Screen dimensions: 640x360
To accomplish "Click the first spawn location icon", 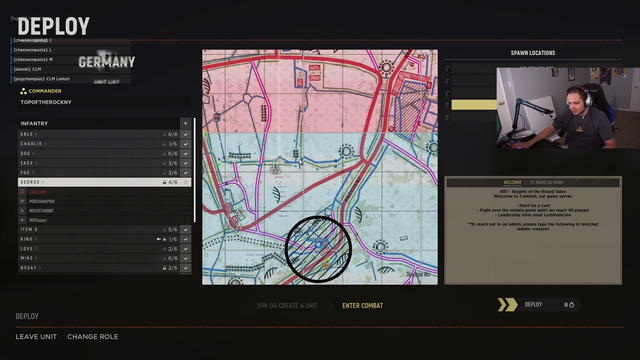I will [447, 69].
